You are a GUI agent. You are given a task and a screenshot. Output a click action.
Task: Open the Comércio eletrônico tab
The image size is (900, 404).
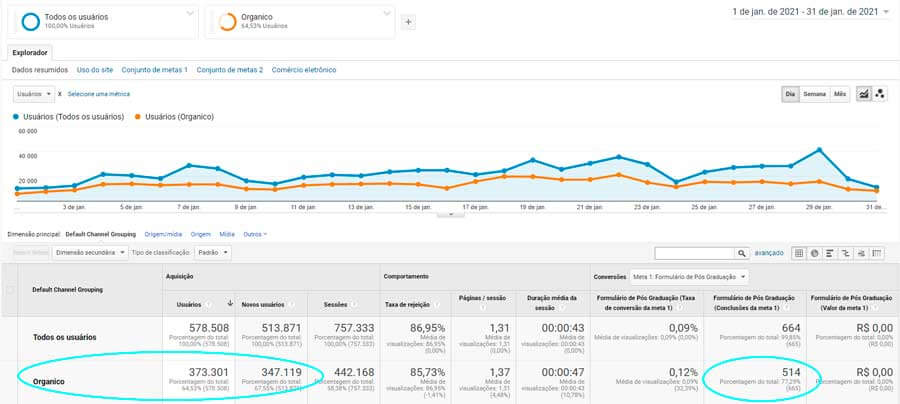(x=304, y=70)
